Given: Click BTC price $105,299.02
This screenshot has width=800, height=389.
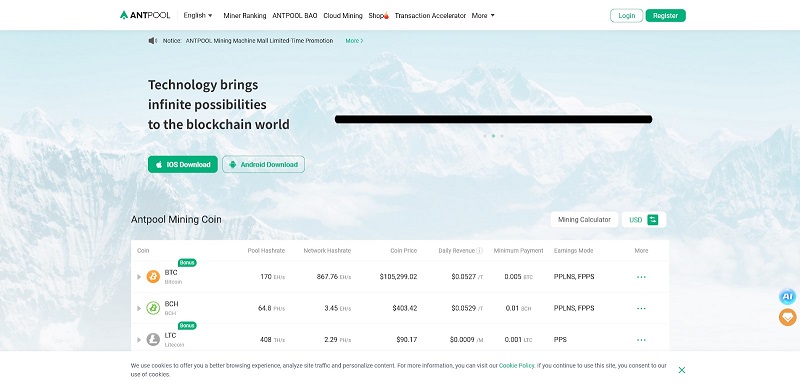Looking at the screenshot, I should click(398, 277).
